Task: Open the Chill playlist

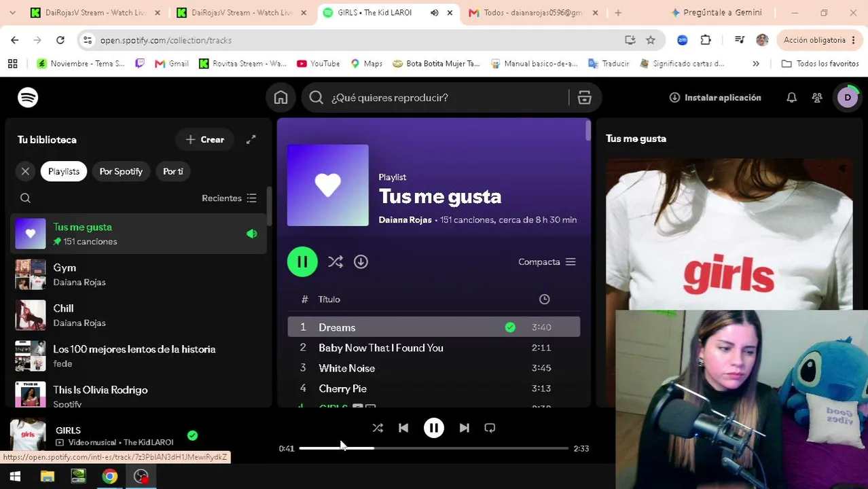Action: point(139,315)
